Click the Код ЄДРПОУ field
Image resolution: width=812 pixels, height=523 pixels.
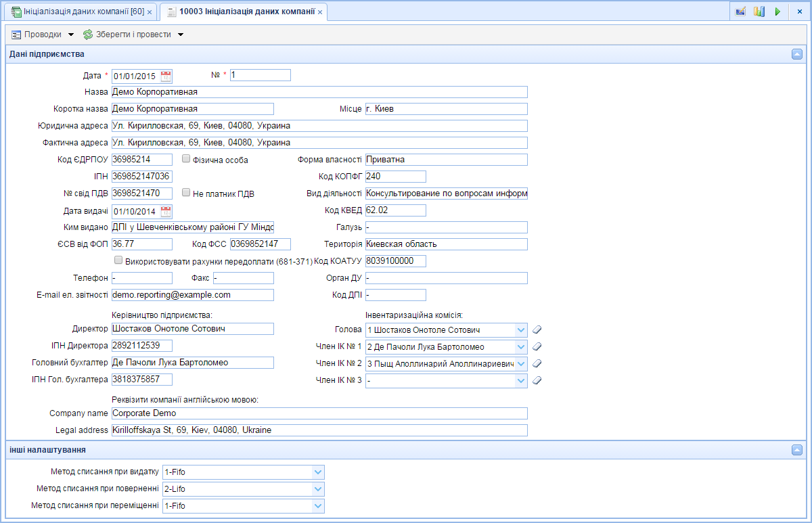142,160
